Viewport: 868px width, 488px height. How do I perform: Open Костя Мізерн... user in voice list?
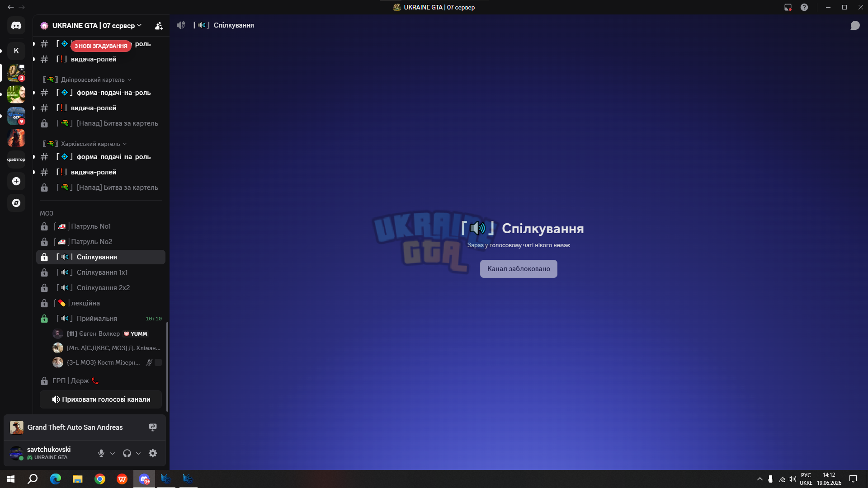click(107, 362)
